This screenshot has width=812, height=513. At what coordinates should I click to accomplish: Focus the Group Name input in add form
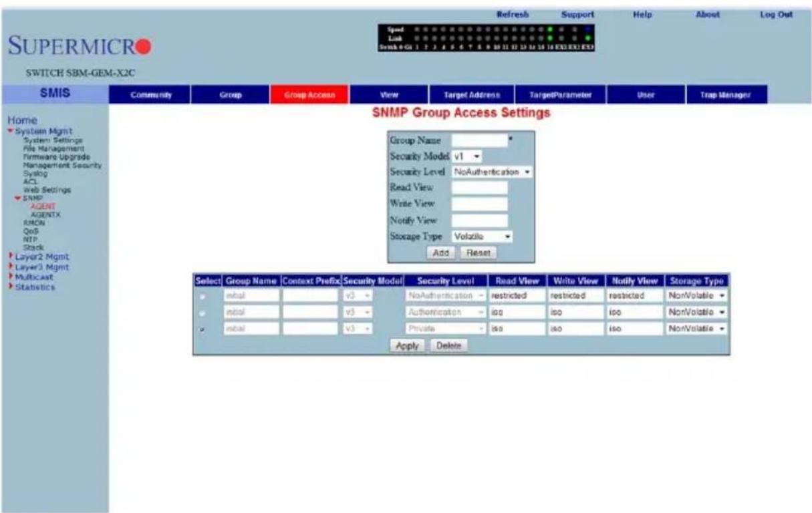pos(480,140)
